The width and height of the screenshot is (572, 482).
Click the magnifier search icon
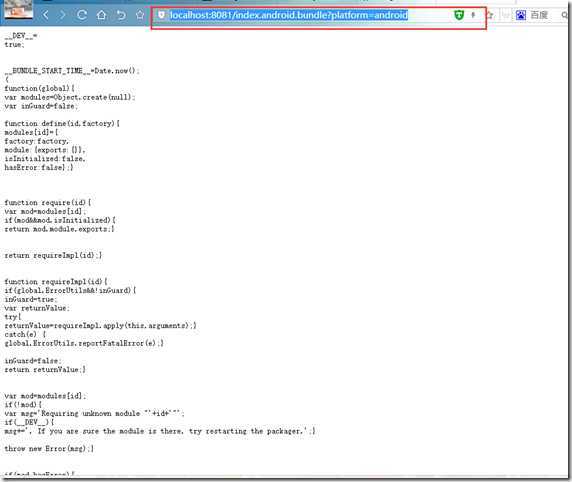click(565, 15)
